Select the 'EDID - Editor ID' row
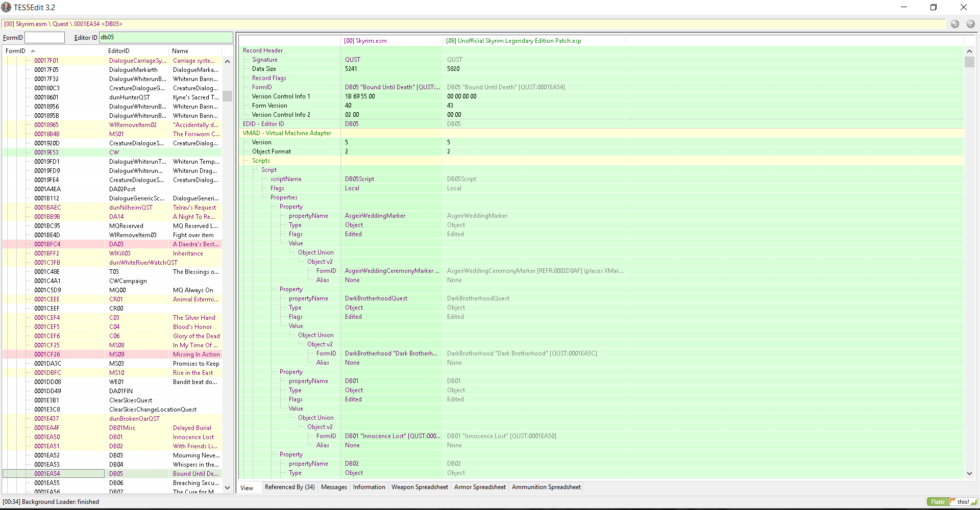980x510 pixels. (601, 124)
